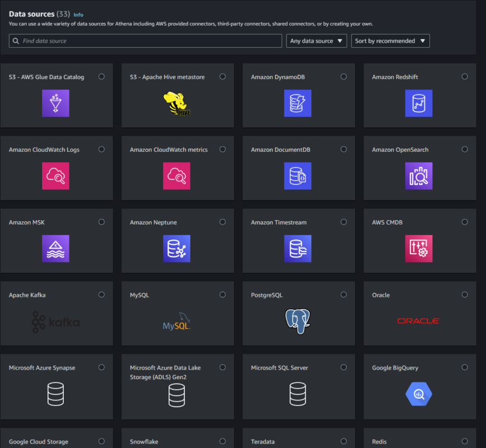Screen dimensions: 486x448
Task: Click the Apache Hive bee logo
Action: [176, 104]
